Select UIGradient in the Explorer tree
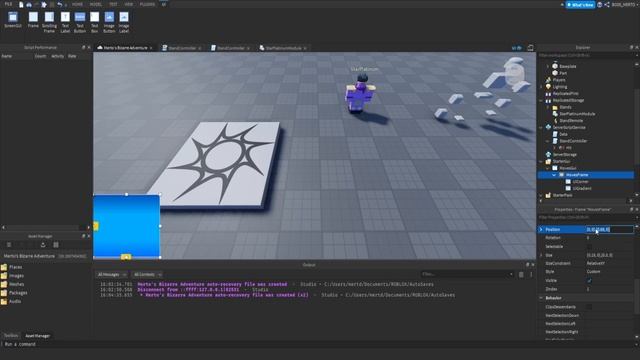Viewport: 640px width, 360px height. [582, 188]
